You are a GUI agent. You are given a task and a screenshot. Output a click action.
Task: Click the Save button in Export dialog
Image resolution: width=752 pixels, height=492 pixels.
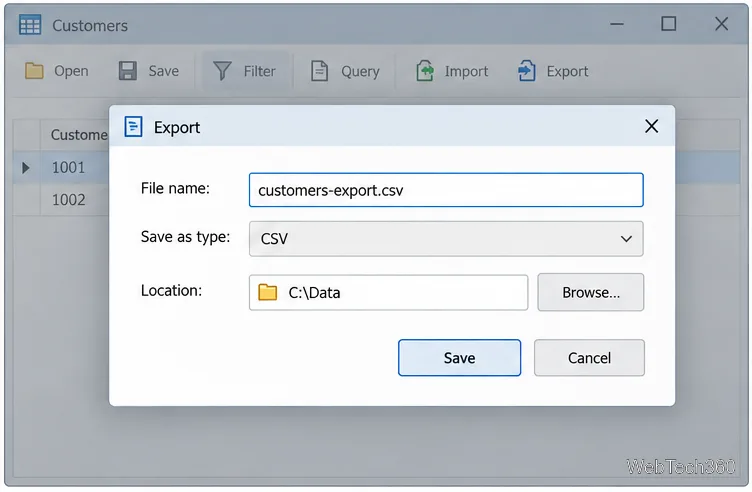pos(459,358)
